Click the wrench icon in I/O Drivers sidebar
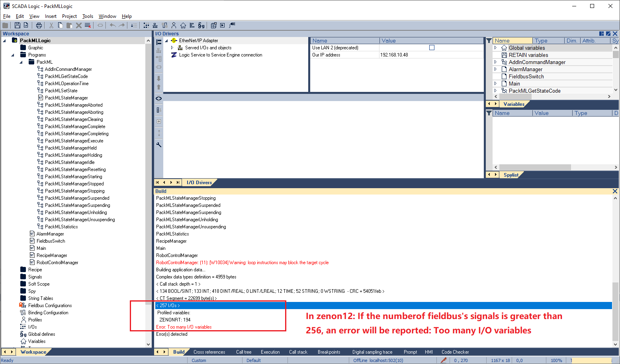This screenshot has width=620, height=364. tap(158, 145)
